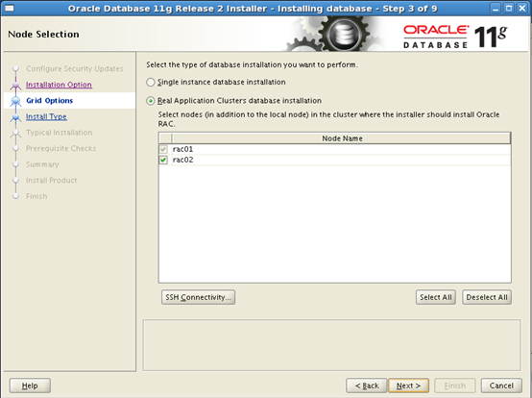
Task: Click the Typical Installation step
Action: [59, 133]
